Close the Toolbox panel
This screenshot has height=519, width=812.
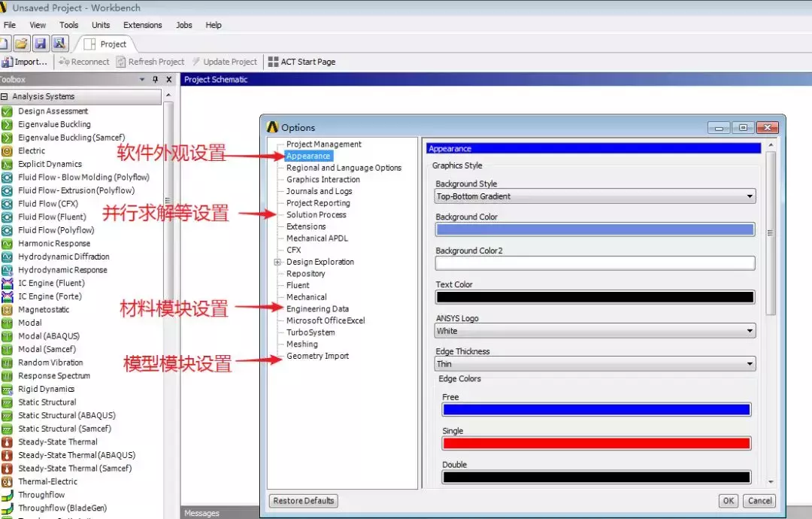click(x=169, y=79)
